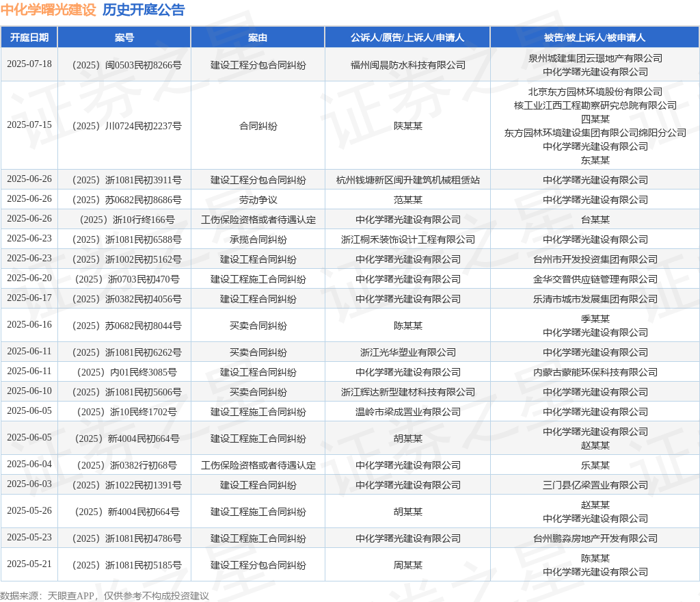Screen dimensions: 700x602
Task: Click the date 2025-07-18
Action: (29, 64)
